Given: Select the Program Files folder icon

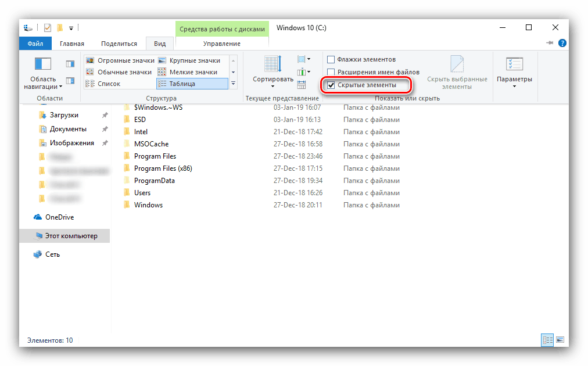Looking at the screenshot, I should pyautogui.click(x=127, y=156).
